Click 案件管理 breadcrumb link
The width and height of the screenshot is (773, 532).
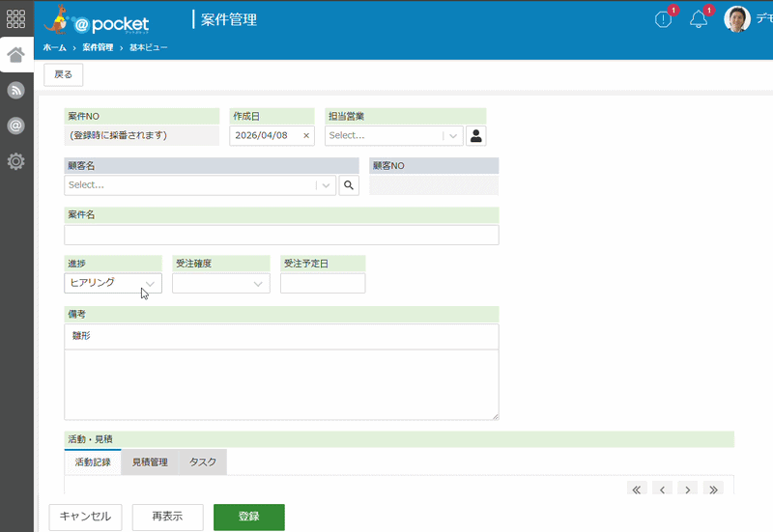coord(98,47)
